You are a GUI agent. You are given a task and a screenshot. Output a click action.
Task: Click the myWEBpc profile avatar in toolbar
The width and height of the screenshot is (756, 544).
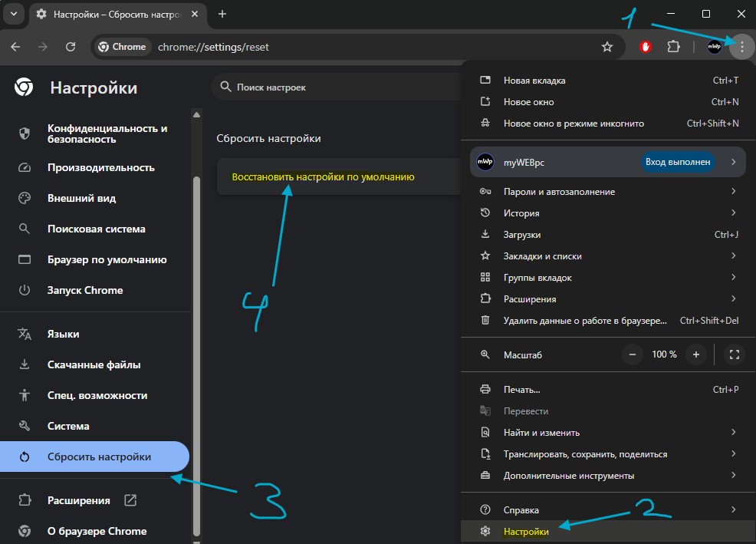coord(714,47)
